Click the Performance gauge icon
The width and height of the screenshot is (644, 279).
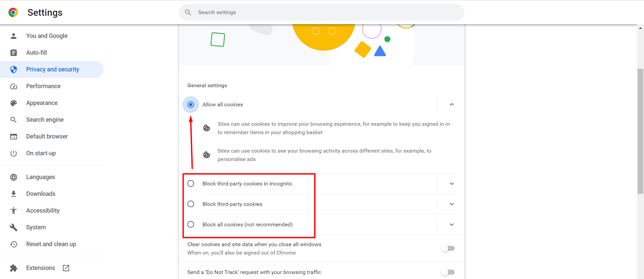coord(13,86)
